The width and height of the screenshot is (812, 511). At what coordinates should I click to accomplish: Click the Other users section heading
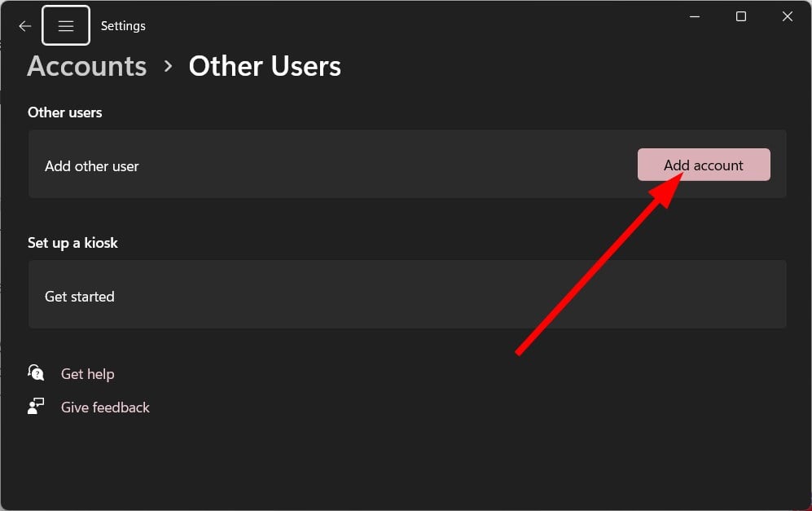(x=64, y=112)
